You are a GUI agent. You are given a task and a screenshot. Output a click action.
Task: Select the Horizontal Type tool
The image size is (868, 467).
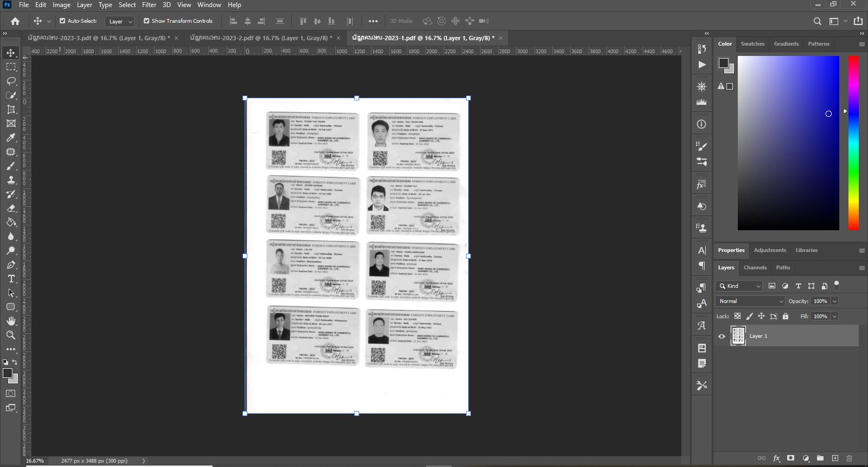click(x=11, y=279)
